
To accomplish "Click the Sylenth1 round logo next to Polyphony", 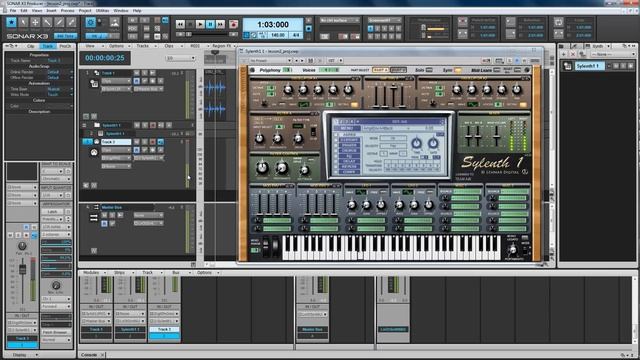I will click(253, 70).
